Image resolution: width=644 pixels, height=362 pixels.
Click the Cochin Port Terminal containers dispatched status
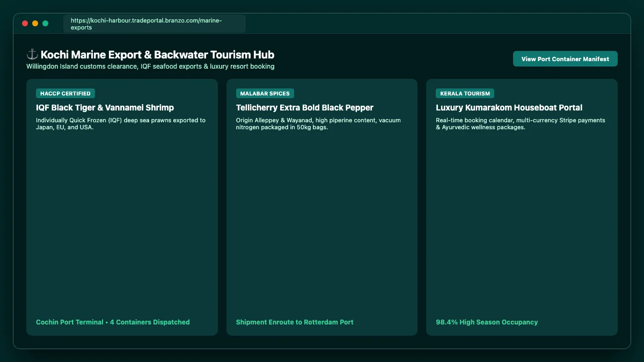[x=113, y=322]
